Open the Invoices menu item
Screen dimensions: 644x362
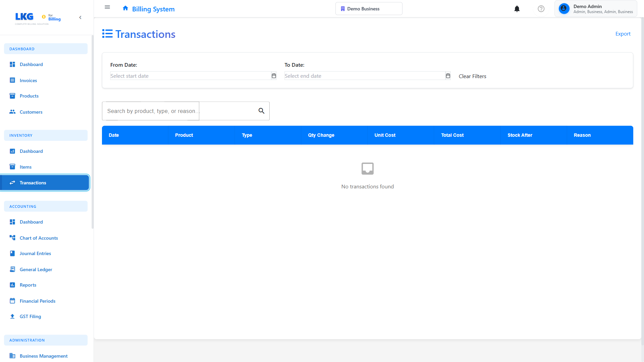tap(28, 80)
